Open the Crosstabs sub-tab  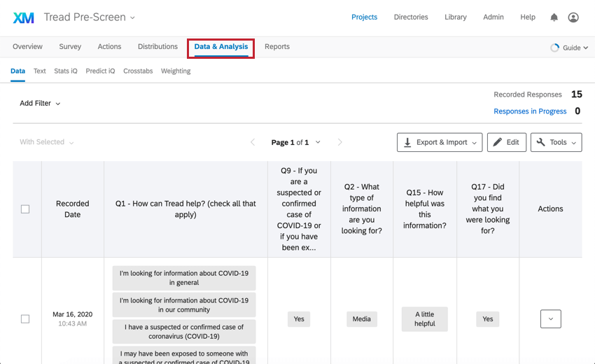pos(138,71)
